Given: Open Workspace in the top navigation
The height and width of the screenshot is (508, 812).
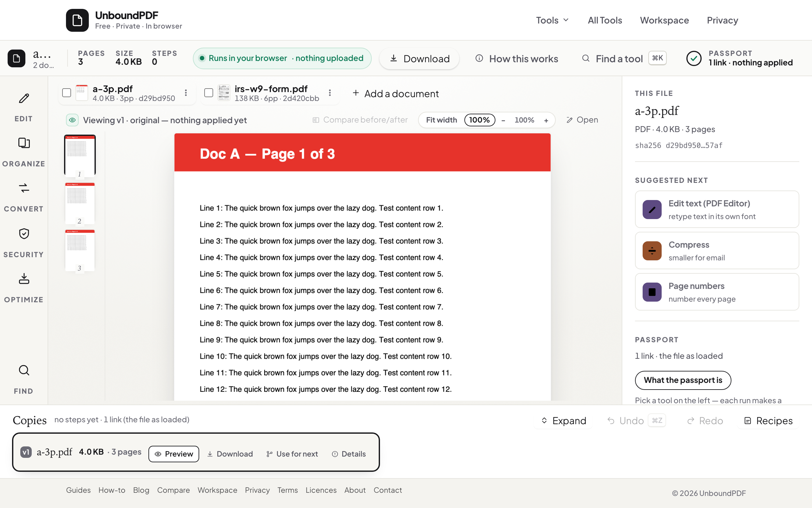Looking at the screenshot, I should (x=664, y=20).
